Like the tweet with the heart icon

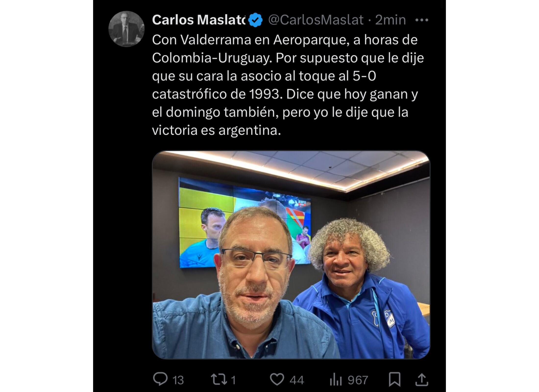(x=277, y=379)
